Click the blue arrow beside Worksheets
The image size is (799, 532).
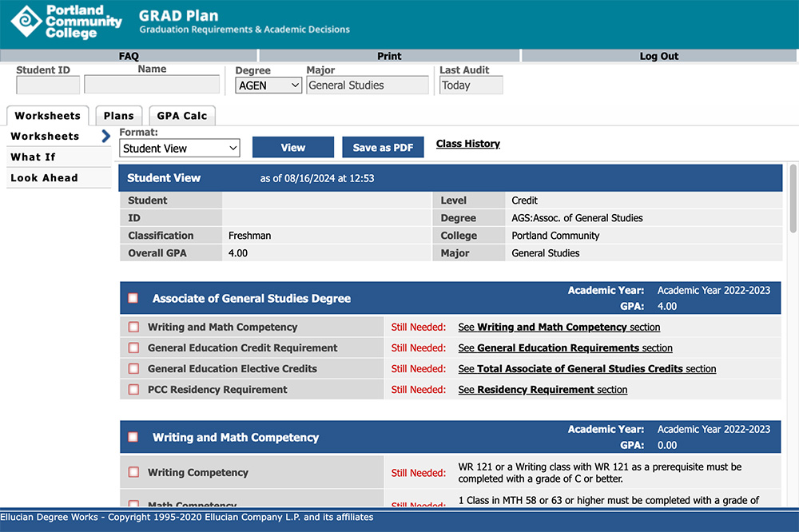105,136
